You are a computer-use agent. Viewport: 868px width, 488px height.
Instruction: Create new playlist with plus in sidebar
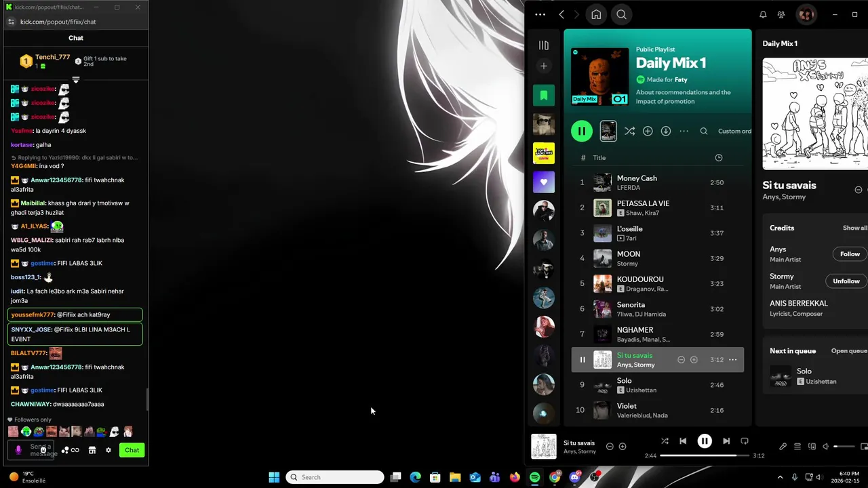pos(544,66)
